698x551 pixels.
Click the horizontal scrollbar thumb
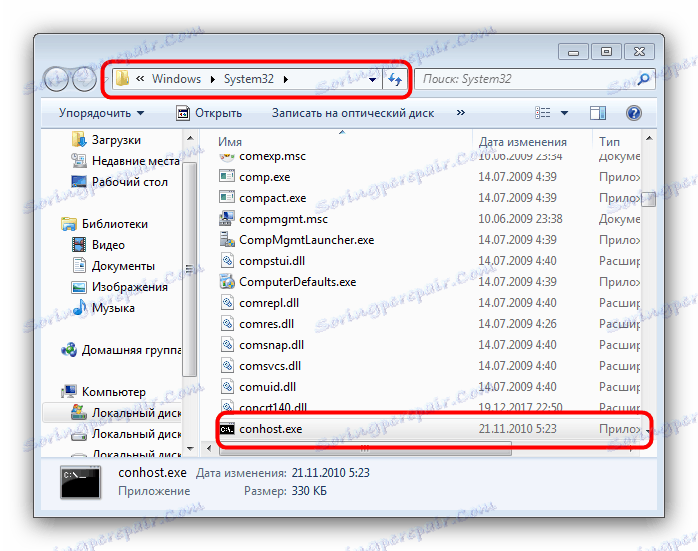pos(365,449)
